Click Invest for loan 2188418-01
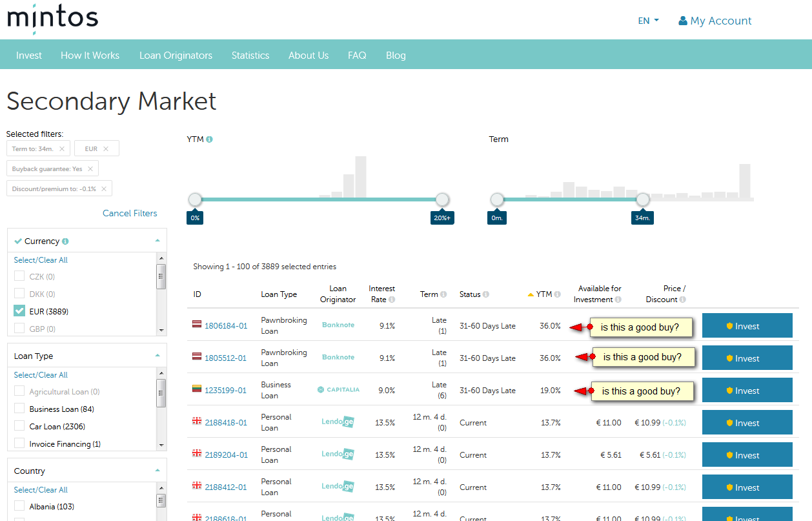The image size is (812, 521). tap(747, 423)
